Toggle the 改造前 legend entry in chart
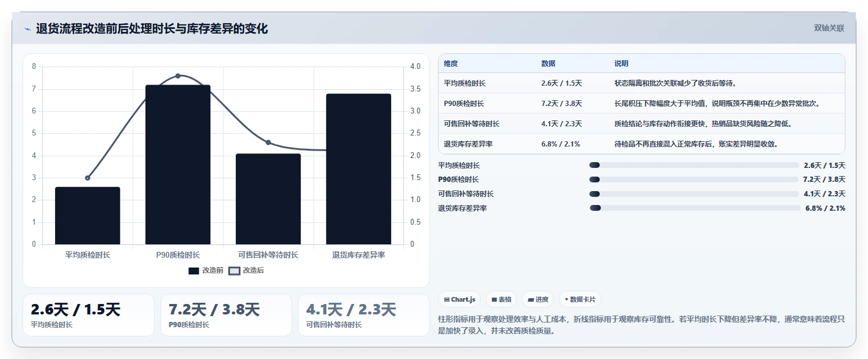868x359 pixels. (x=206, y=270)
